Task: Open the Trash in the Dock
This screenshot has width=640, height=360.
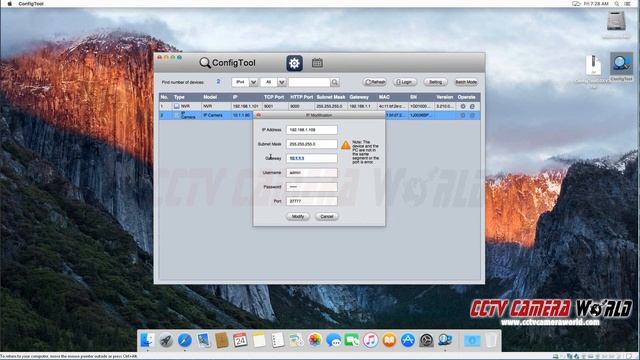Action: pyautogui.click(x=491, y=340)
